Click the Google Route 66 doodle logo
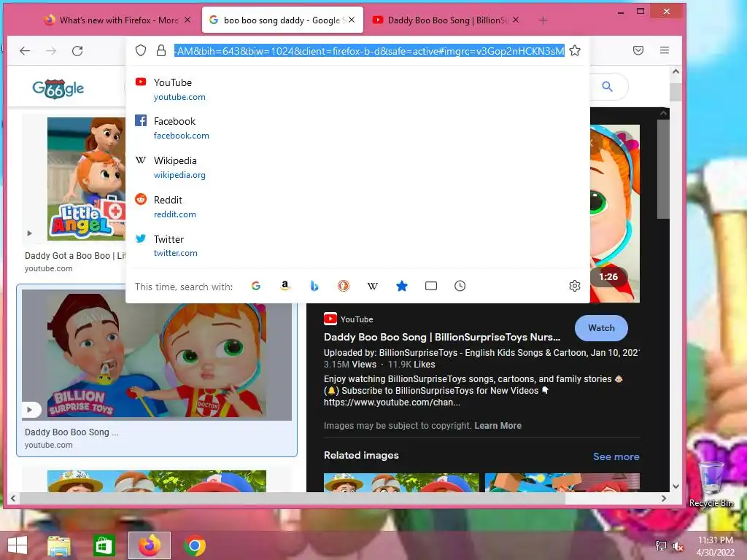The image size is (747, 560). [58, 88]
